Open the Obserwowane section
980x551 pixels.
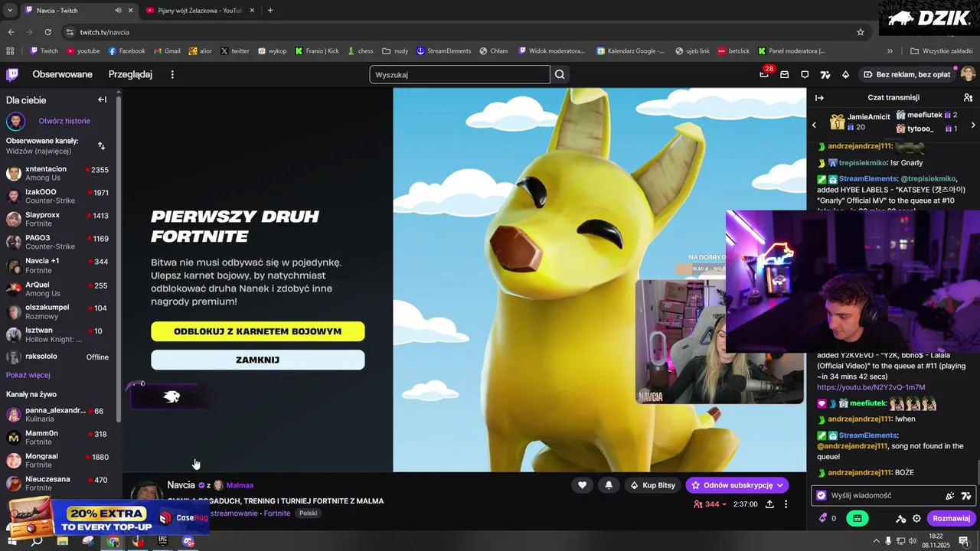(62, 74)
